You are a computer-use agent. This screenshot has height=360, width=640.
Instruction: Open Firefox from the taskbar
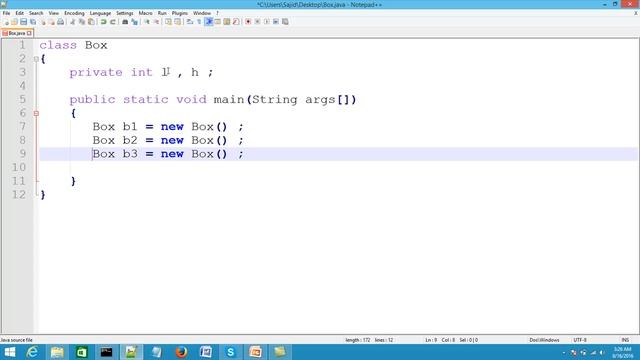181,352
